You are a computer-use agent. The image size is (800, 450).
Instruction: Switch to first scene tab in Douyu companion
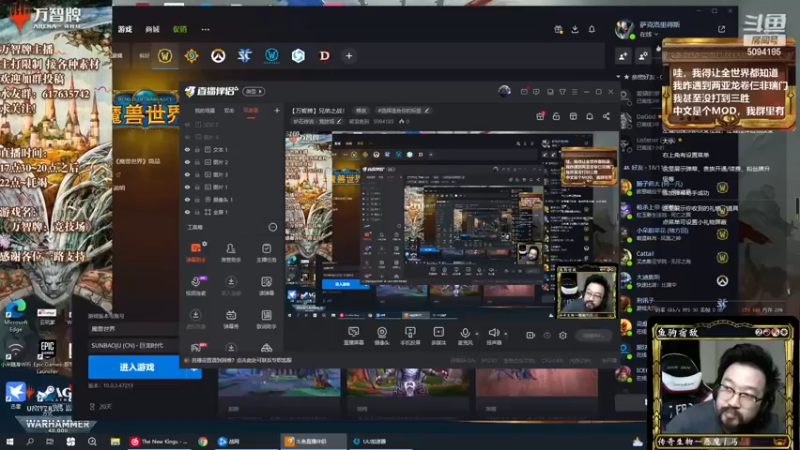[x=205, y=110]
